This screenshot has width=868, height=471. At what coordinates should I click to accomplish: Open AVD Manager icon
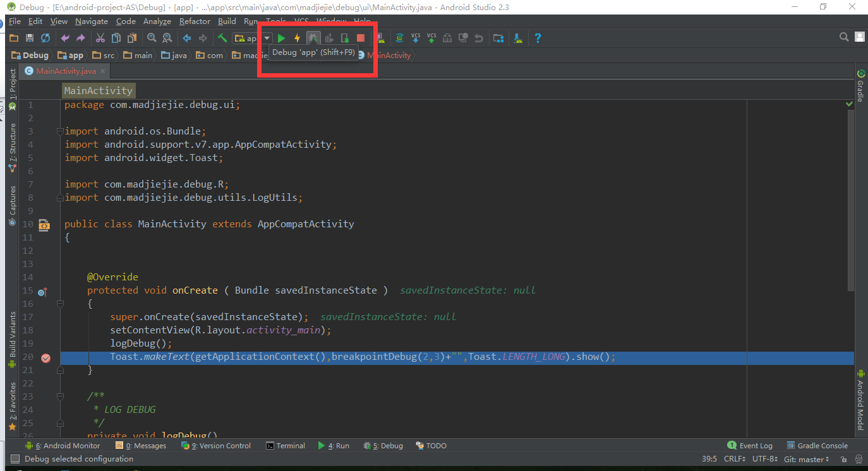(x=380, y=38)
